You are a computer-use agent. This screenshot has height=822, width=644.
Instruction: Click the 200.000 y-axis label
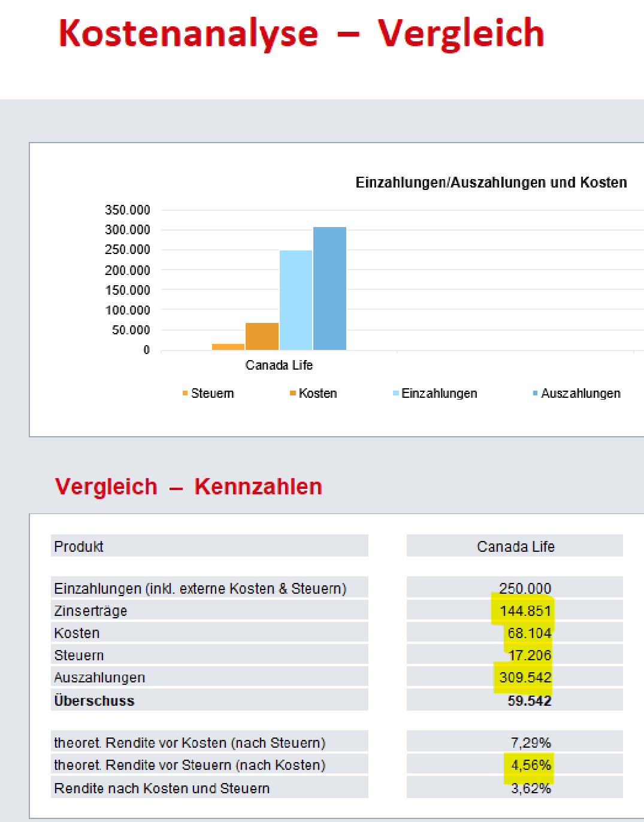pyautogui.click(x=128, y=270)
